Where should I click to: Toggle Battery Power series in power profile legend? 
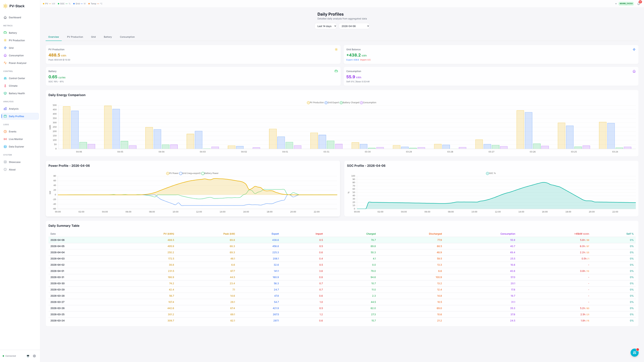coord(211,173)
